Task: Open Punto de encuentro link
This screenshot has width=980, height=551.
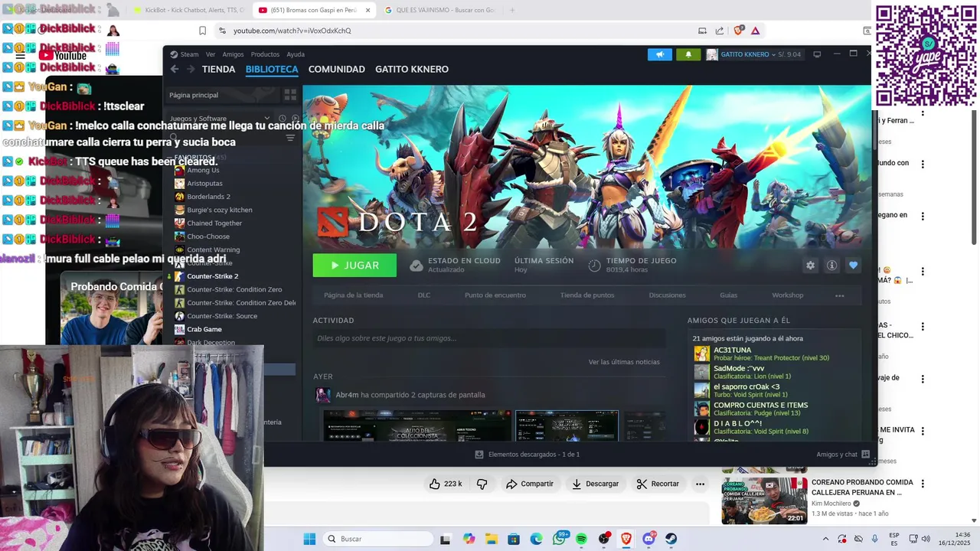Action: coord(495,295)
